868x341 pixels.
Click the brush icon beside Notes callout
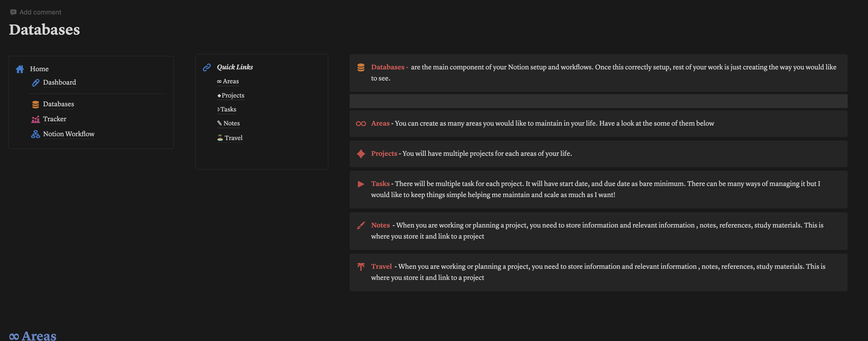pyautogui.click(x=361, y=225)
